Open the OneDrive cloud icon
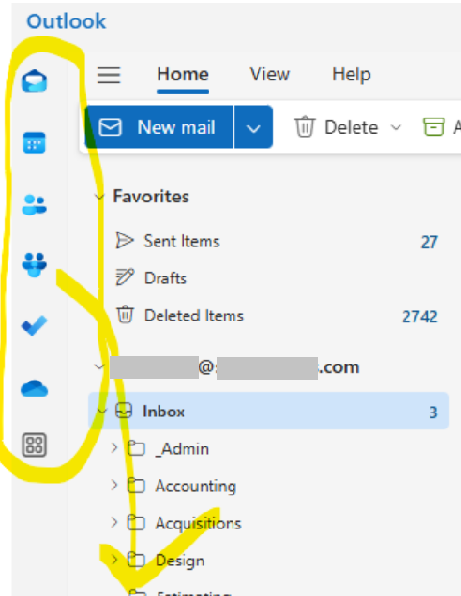The width and height of the screenshot is (461, 596). coord(35,388)
